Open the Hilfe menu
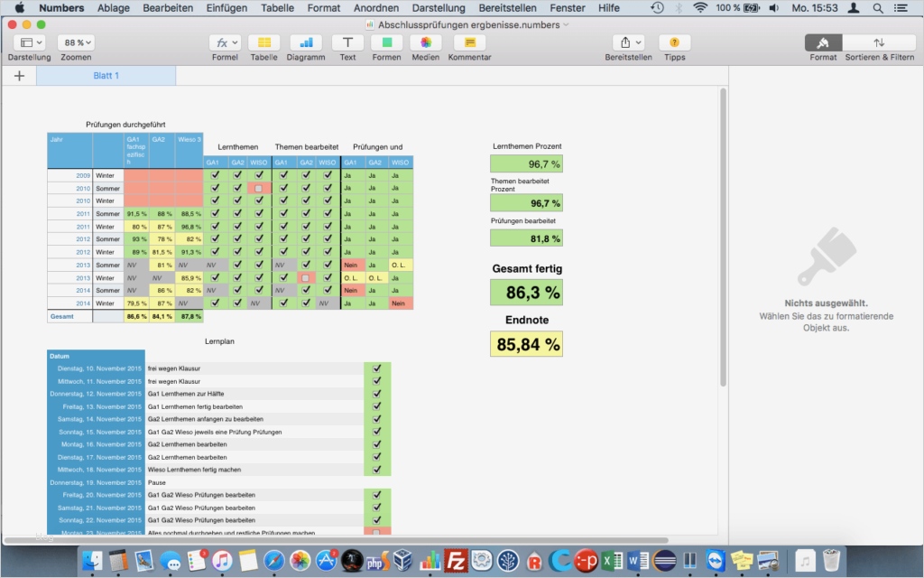924x578 pixels. pyautogui.click(x=609, y=8)
